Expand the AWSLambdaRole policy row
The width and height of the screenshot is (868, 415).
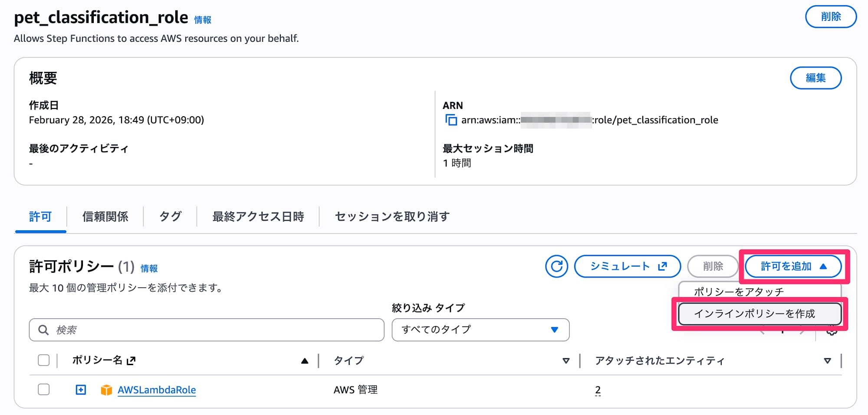pyautogui.click(x=81, y=390)
